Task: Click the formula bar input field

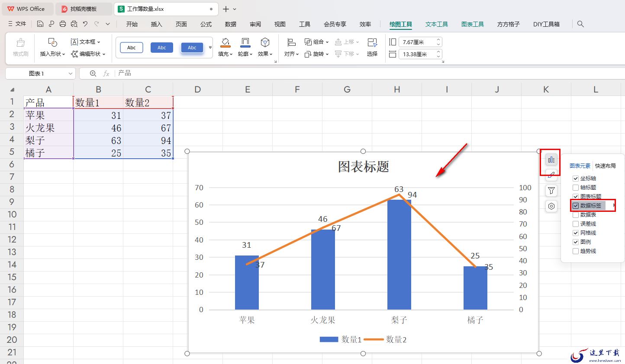Action: tap(370, 73)
